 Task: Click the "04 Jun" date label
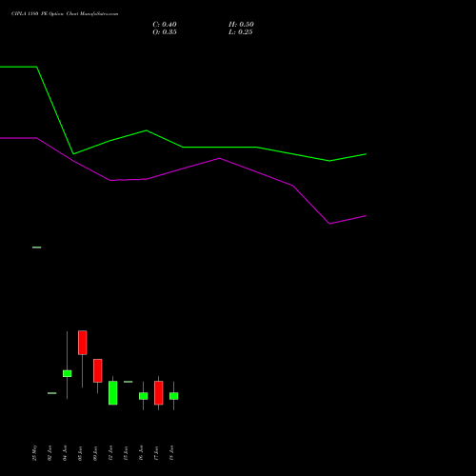point(65,453)
